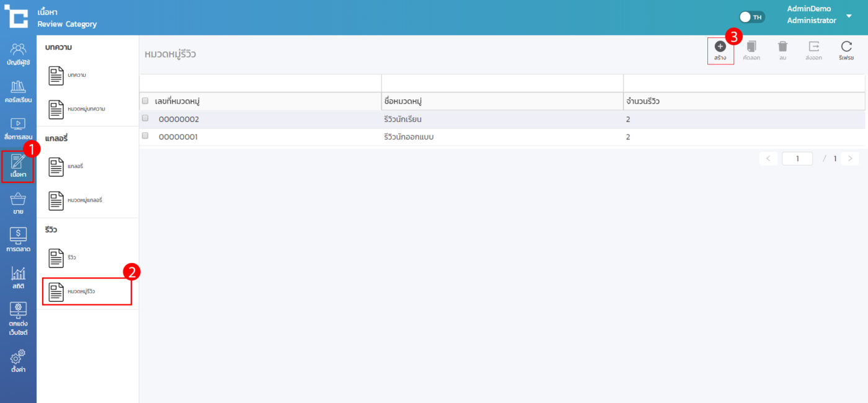Image resolution: width=868 pixels, height=403 pixels.
Task: Open หมวดหมู่บทความ menu item
Action: (x=86, y=109)
